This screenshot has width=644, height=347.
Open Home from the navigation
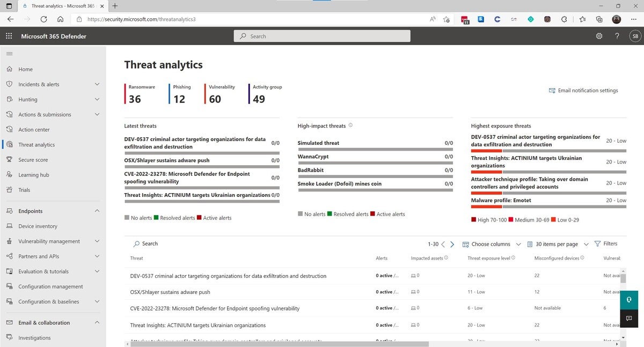(25, 69)
